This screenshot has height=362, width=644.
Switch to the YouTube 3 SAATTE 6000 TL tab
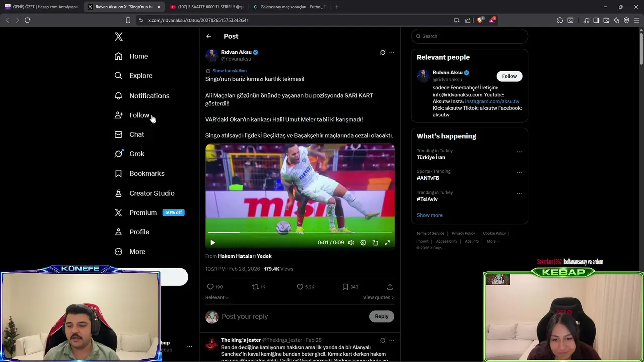click(x=206, y=7)
